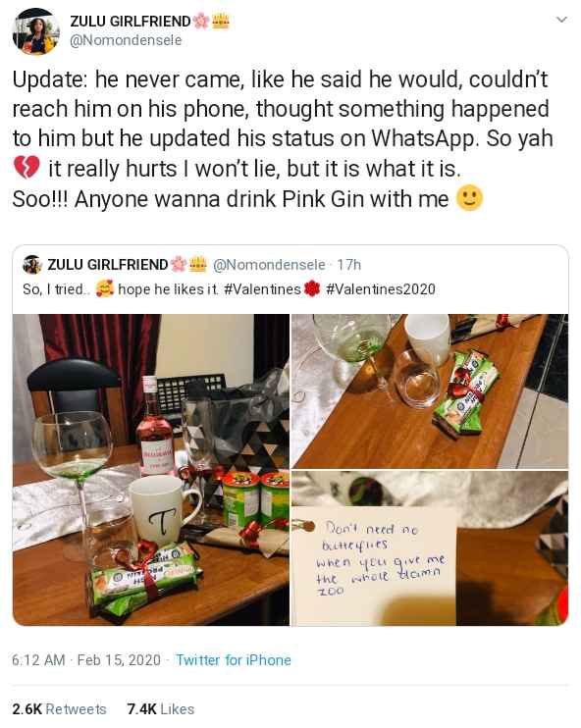Open the Twitter for iPhone link

click(234, 659)
